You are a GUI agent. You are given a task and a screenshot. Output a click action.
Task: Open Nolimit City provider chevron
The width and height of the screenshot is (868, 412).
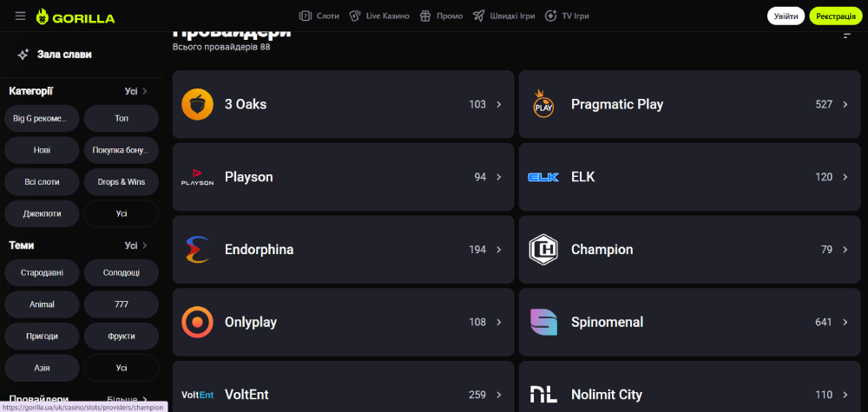point(845,395)
